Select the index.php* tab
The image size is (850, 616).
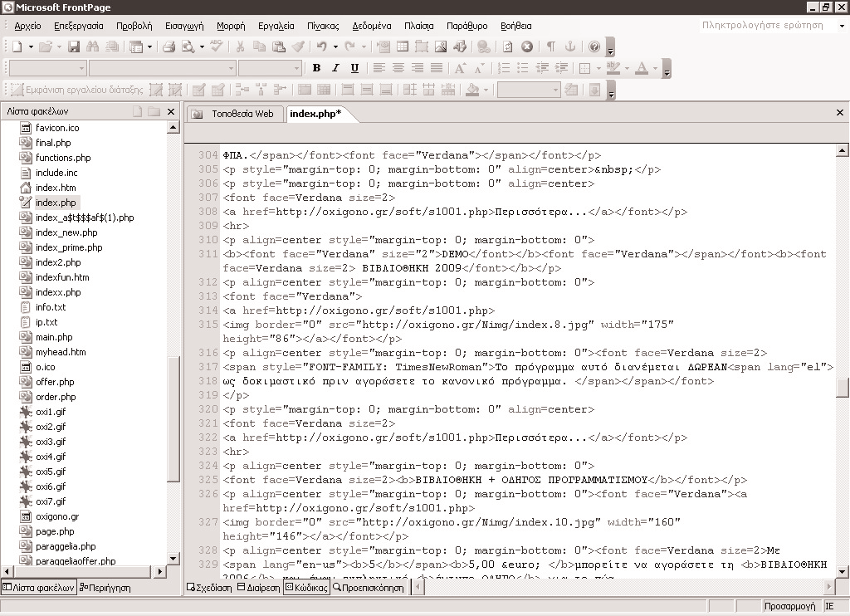[x=316, y=114]
